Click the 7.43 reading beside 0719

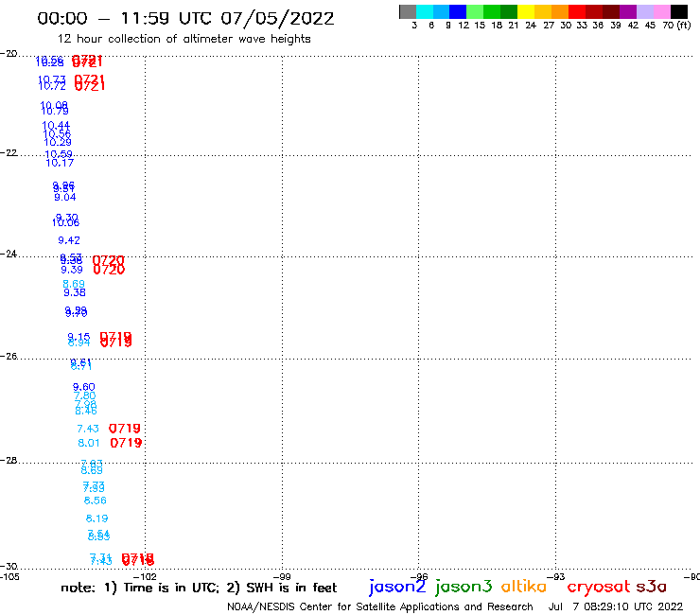88,429
